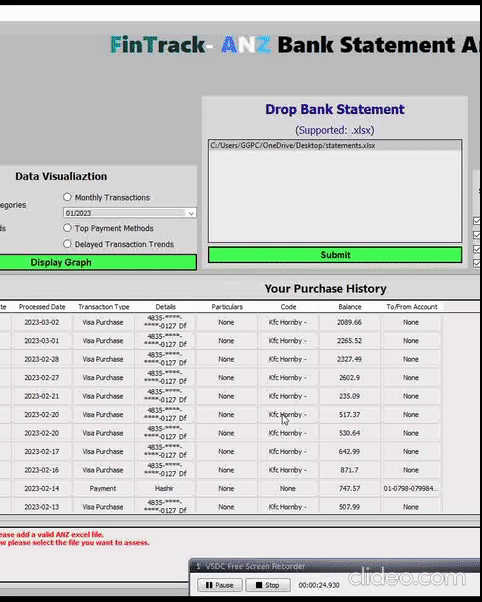The height and width of the screenshot is (602, 482).
Task: Click the Particulars column header
Action: (227, 307)
